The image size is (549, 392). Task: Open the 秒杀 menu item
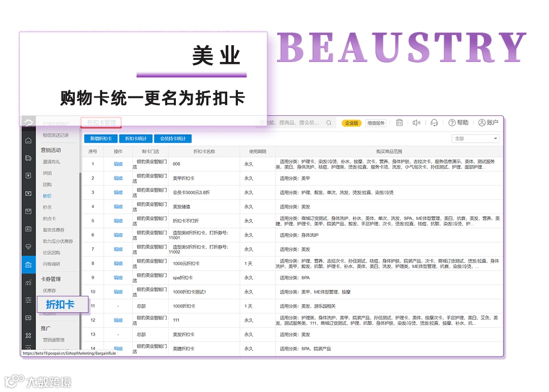coord(47,207)
